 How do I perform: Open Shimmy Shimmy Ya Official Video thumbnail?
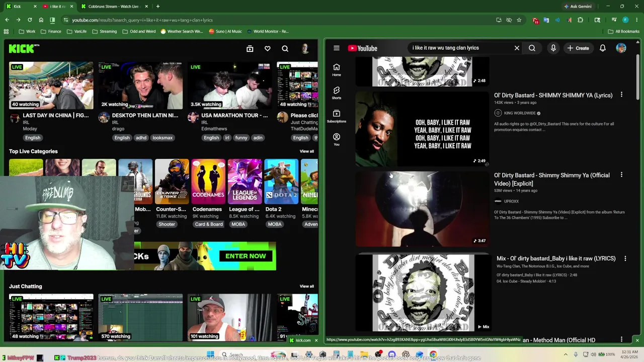[422, 209]
